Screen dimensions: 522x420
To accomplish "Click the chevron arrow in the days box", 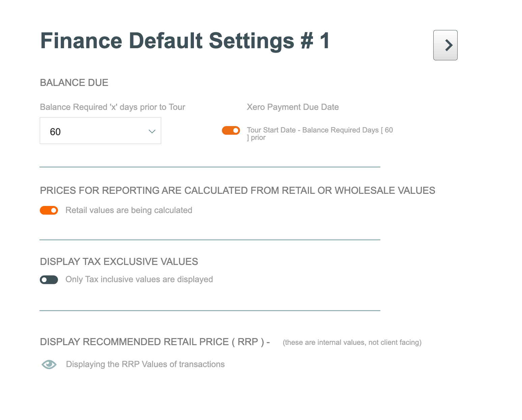I will (152, 131).
